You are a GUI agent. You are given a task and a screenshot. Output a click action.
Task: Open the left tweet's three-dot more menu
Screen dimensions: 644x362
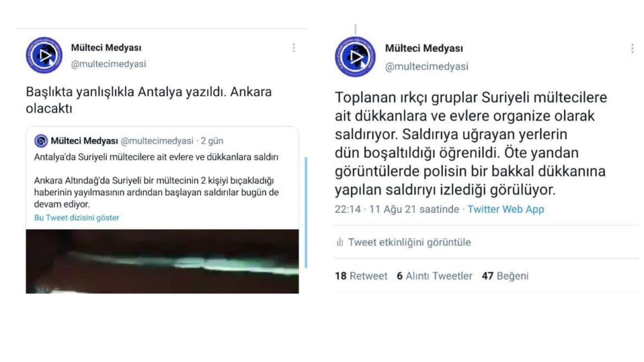tap(294, 48)
